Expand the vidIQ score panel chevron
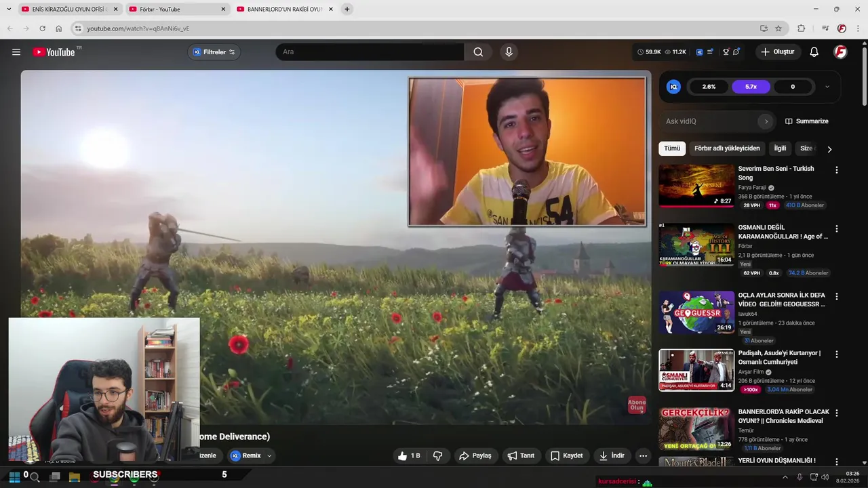 pyautogui.click(x=827, y=87)
